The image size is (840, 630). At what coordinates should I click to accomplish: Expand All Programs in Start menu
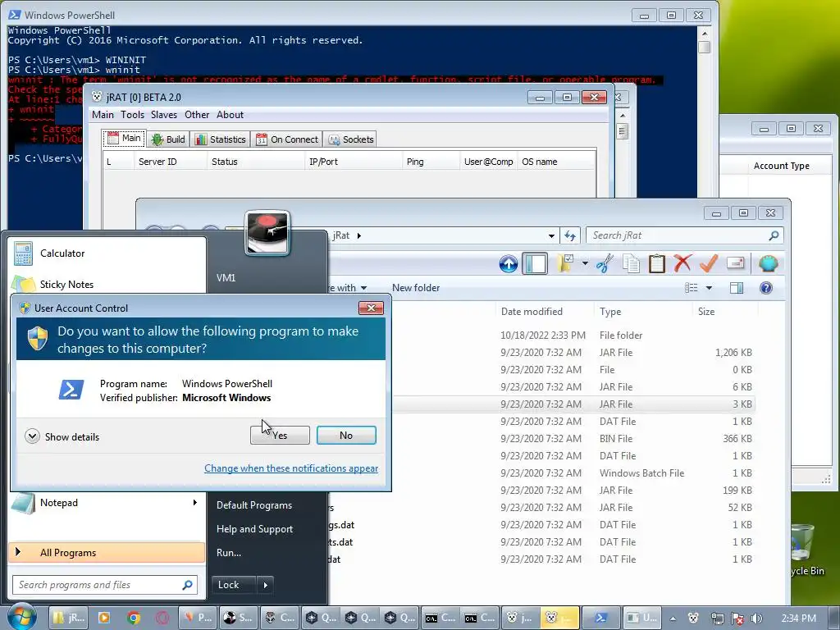coord(107,552)
